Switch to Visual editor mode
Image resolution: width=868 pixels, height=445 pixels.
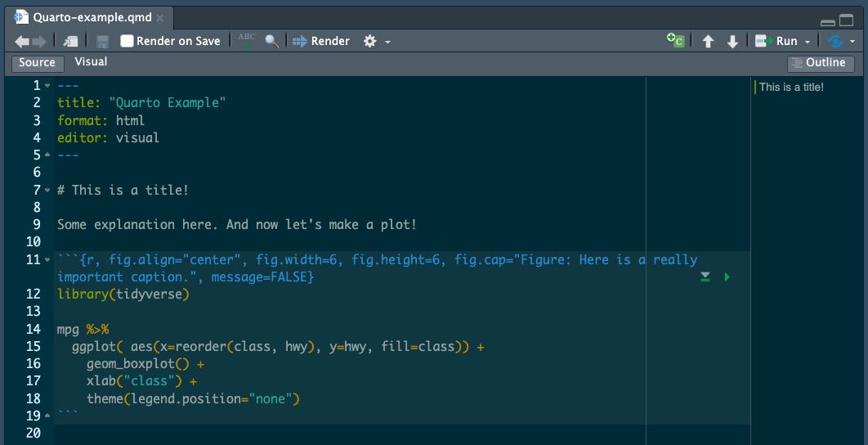click(91, 62)
